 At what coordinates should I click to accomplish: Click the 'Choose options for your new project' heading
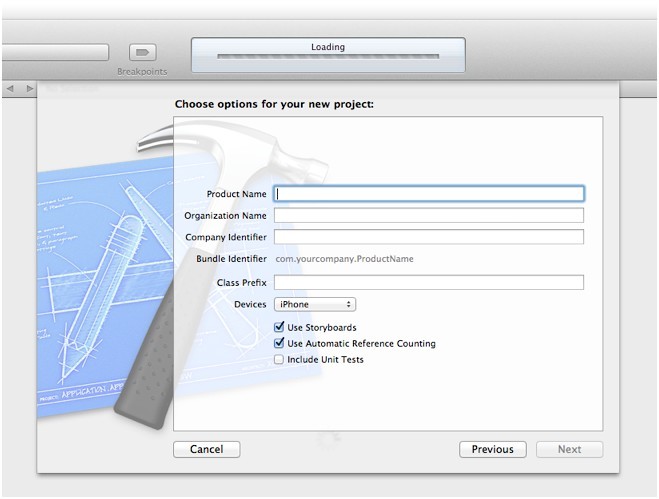(274, 103)
